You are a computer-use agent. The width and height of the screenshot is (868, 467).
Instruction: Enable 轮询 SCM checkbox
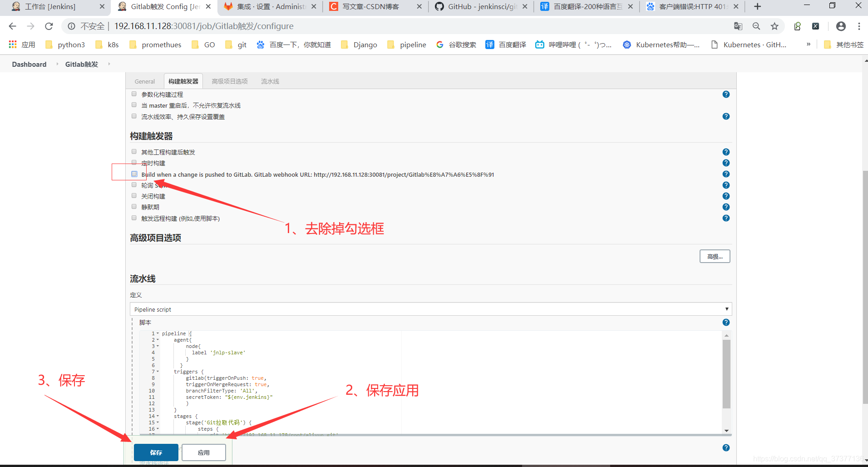(134, 185)
